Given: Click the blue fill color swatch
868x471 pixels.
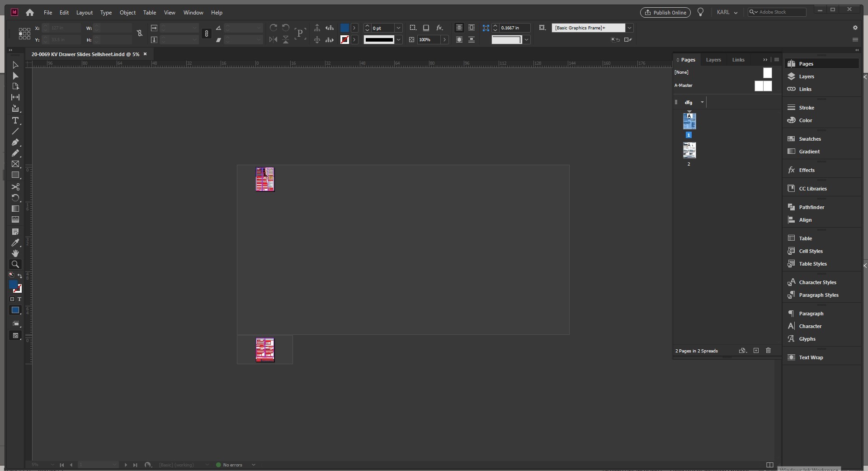Looking at the screenshot, I should [x=344, y=28].
